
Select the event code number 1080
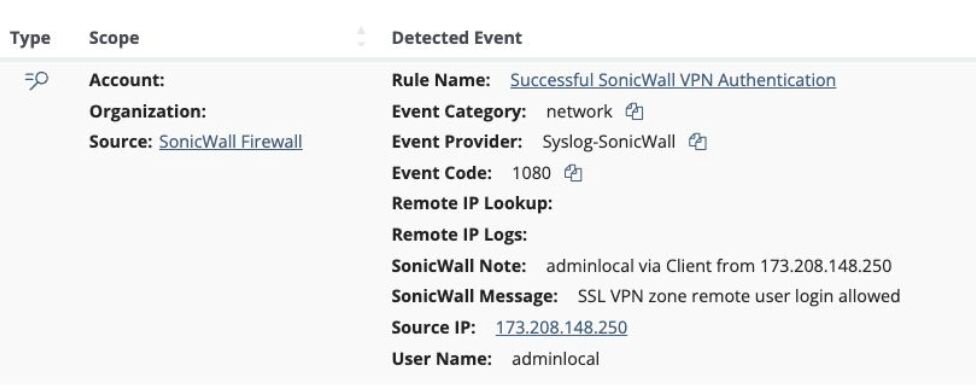pyautogui.click(x=532, y=173)
